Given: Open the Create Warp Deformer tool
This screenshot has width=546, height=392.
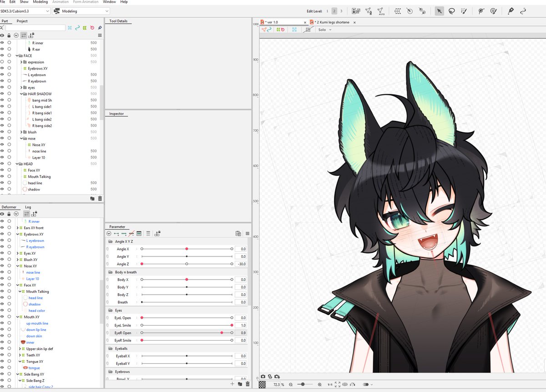Looking at the screenshot, I should point(397,11).
